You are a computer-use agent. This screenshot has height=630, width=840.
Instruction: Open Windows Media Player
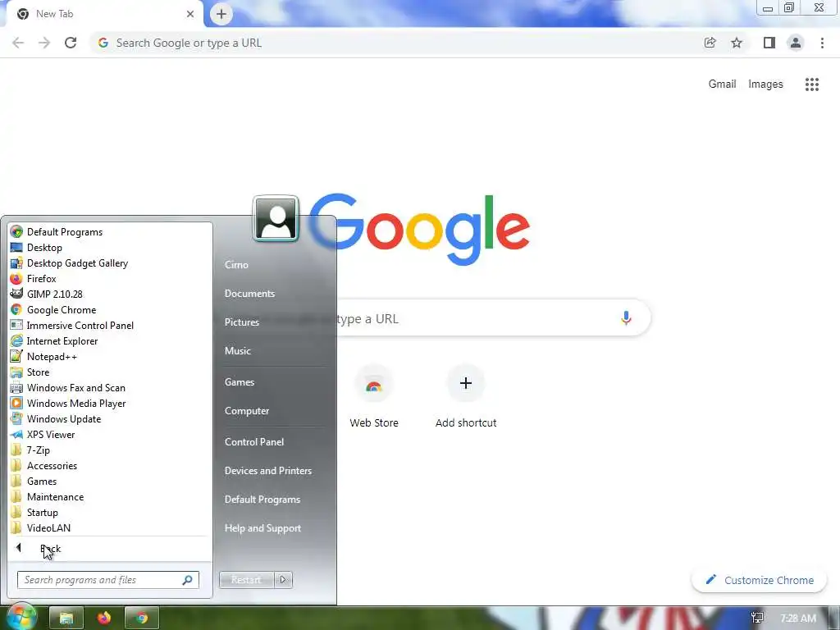pos(68,403)
